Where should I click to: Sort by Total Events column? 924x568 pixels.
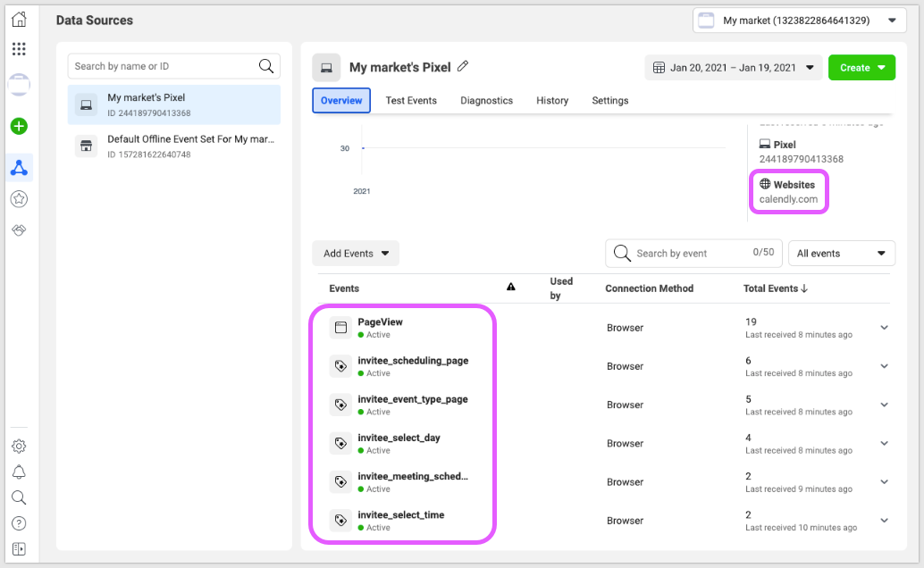[x=775, y=288]
